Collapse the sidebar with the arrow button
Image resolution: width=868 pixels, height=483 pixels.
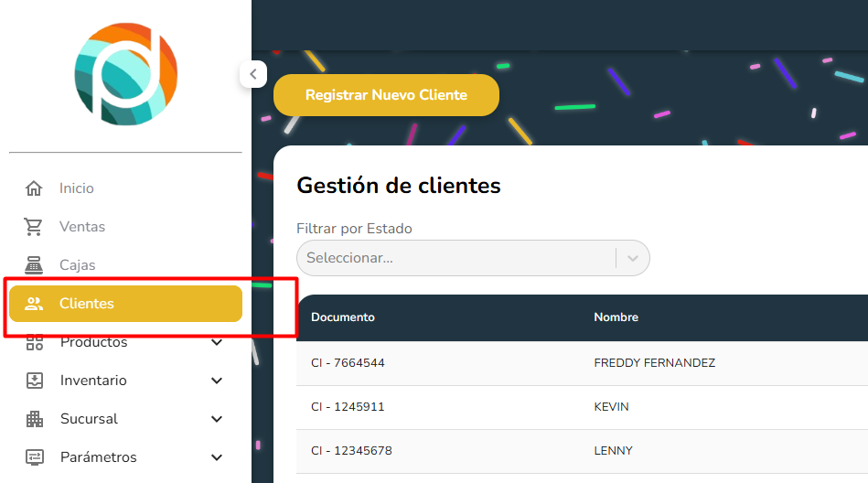[x=252, y=74]
